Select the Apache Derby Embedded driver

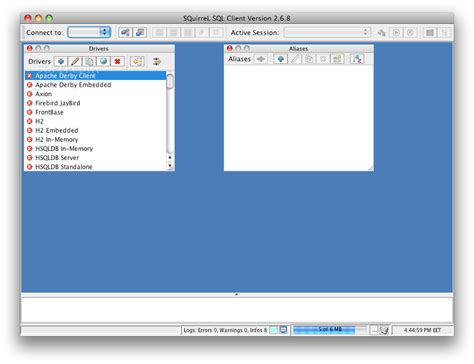pyautogui.click(x=95, y=85)
